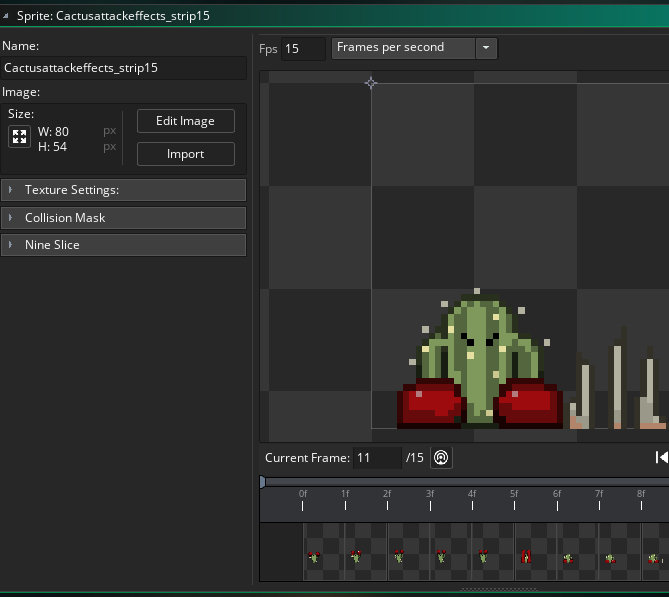Viewport: 669px width, 597px height.
Task: Click the Fps value field showing 15
Action: pos(303,49)
